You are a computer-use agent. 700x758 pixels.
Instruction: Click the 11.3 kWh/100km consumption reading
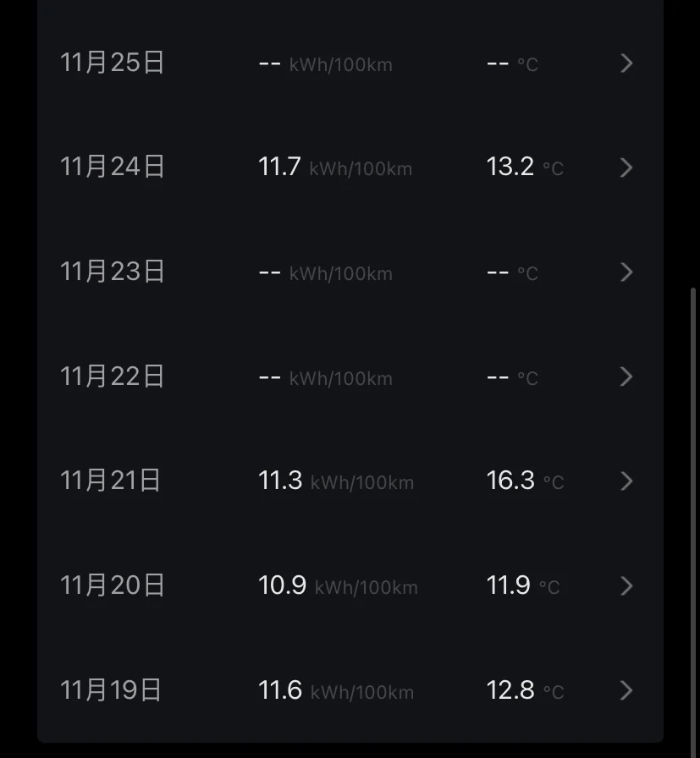336,481
